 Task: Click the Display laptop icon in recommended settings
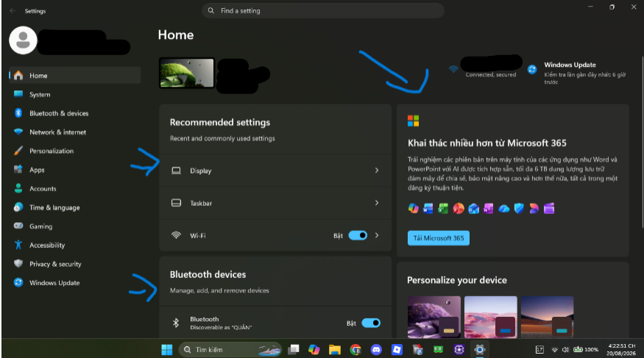pos(176,171)
